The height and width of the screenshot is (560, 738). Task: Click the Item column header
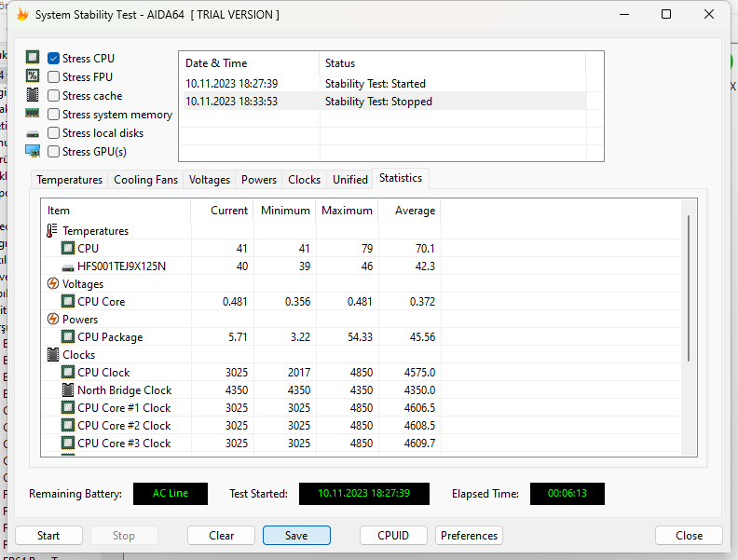(x=116, y=211)
